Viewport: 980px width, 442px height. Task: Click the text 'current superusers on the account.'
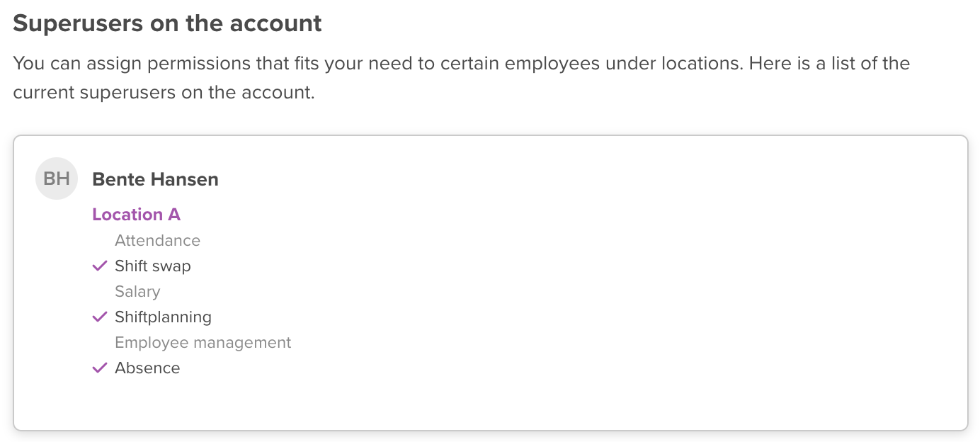click(164, 93)
